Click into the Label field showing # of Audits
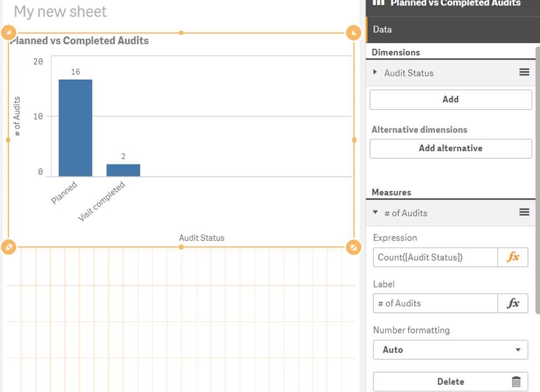This screenshot has width=540, height=392. pyautogui.click(x=435, y=303)
